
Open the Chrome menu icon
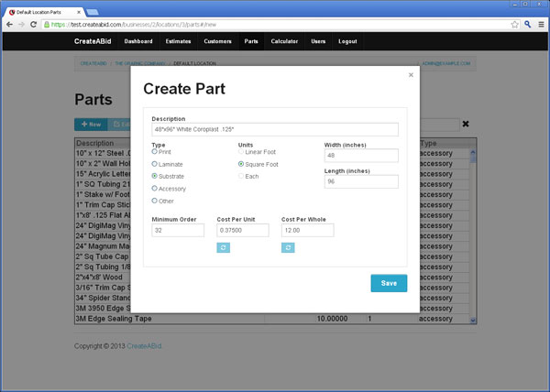pos(539,24)
